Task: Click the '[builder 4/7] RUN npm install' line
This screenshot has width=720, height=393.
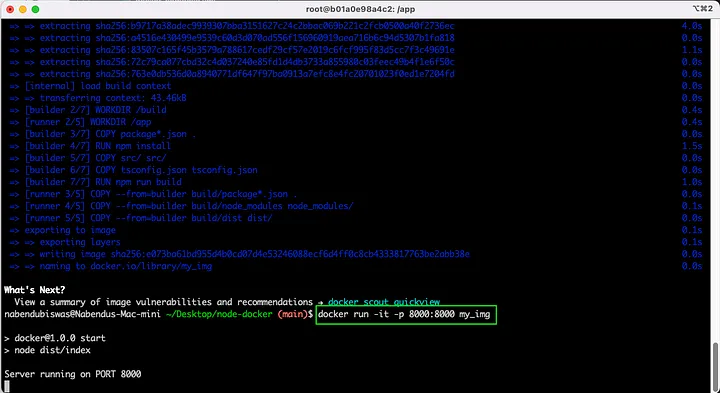Action: click(90, 146)
